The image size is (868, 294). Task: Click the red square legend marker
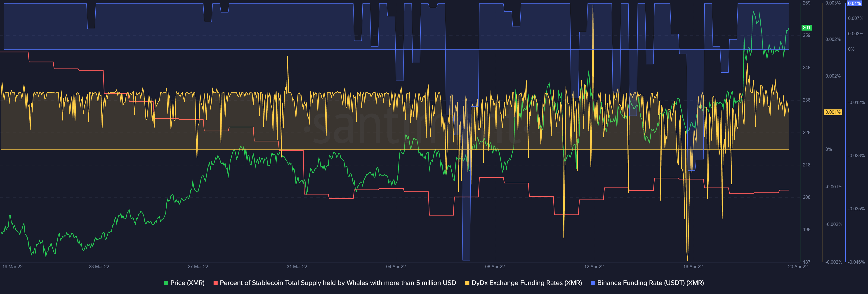[216, 283]
